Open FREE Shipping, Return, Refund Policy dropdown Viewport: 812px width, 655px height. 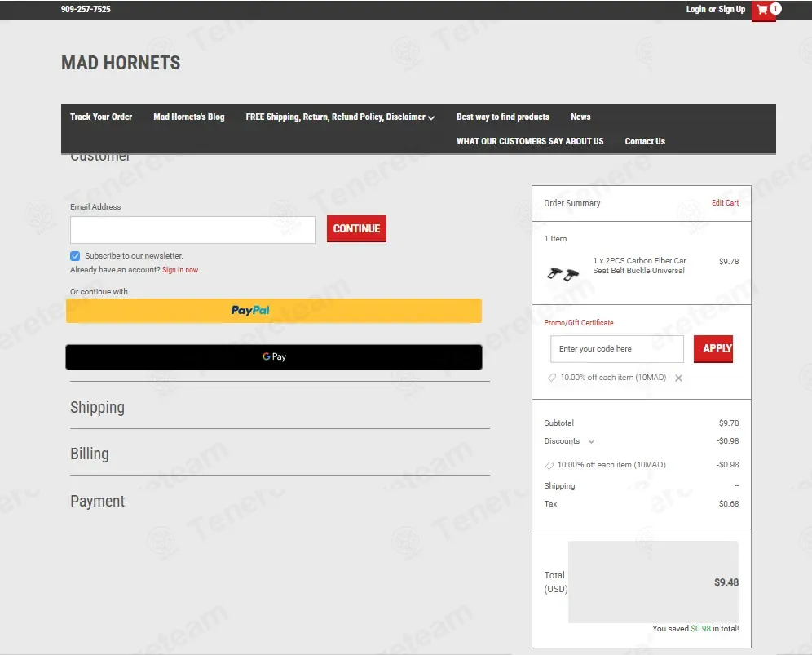(340, 117)
